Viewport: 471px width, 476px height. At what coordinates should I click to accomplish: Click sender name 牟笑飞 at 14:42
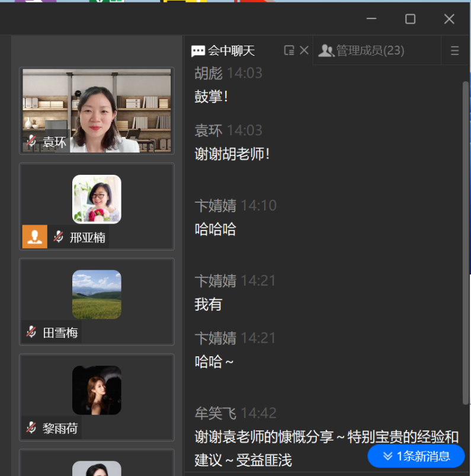[216, 413]
